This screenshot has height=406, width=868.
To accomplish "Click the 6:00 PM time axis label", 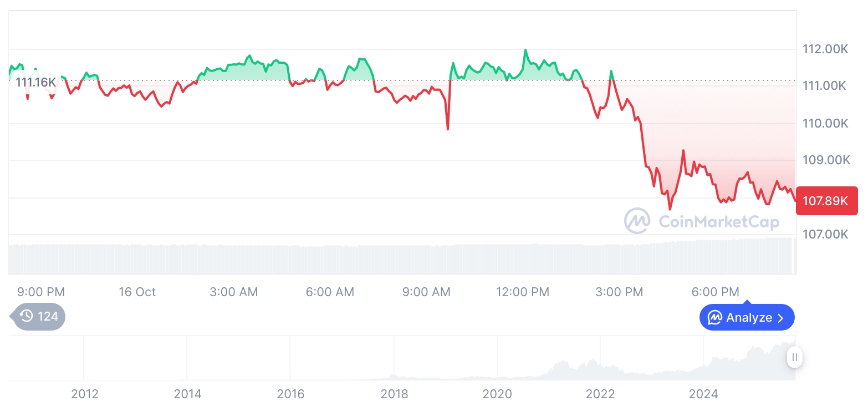I will 715,292.
